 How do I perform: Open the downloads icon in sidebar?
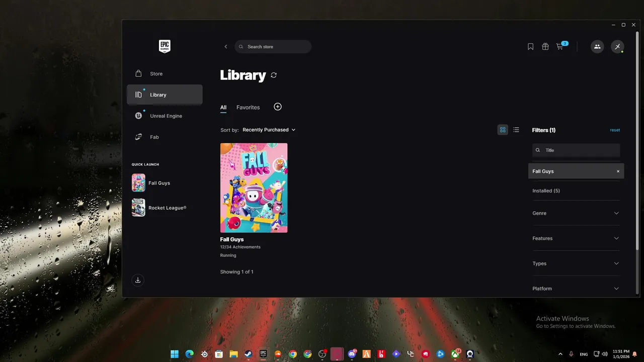[x=138, y=280]
